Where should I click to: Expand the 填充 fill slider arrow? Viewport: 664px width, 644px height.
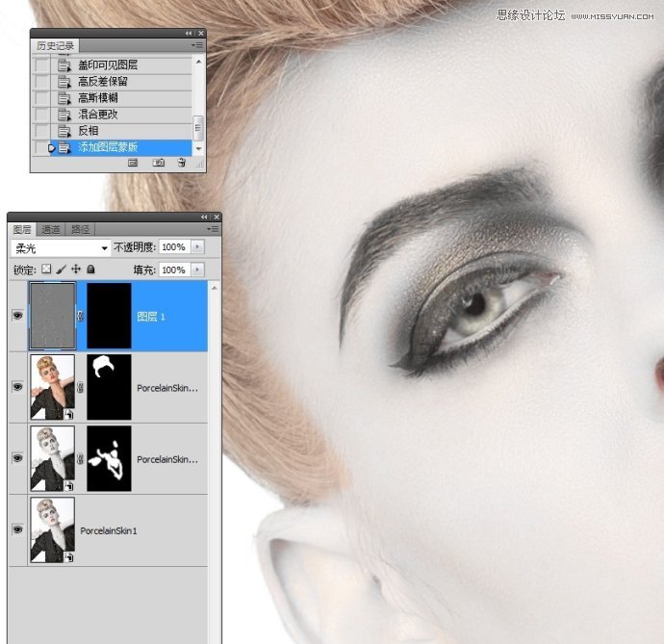coord(197,270)
